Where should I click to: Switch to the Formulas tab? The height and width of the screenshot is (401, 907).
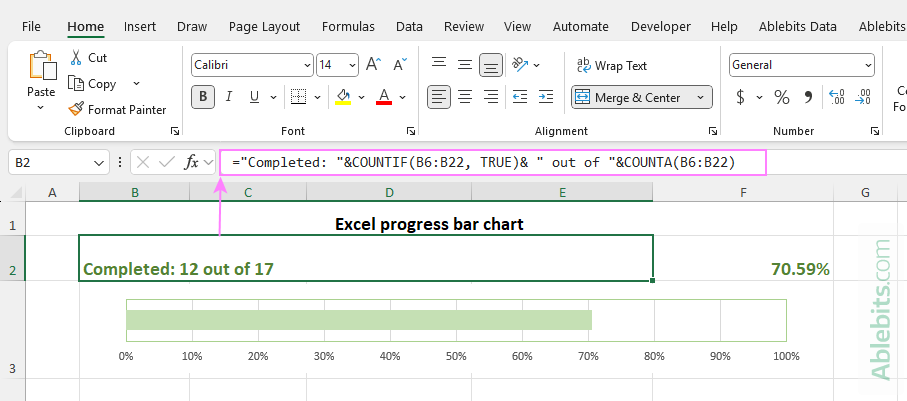[x=348, y=27]
